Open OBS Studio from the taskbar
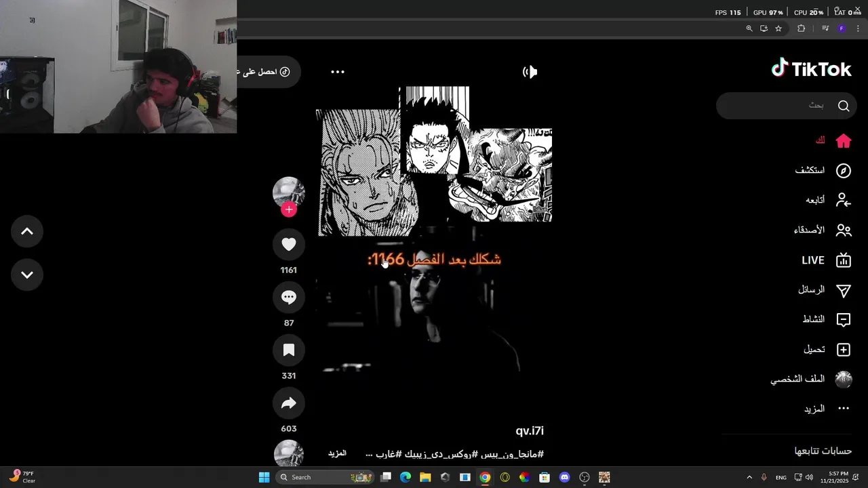This screenshot has width=868, height=488. pyautogui.click(x=585, y=477)
